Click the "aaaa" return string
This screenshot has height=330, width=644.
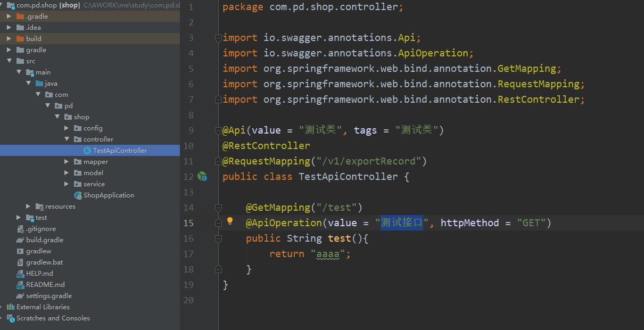pyautogui.click(x=328, y=254)
